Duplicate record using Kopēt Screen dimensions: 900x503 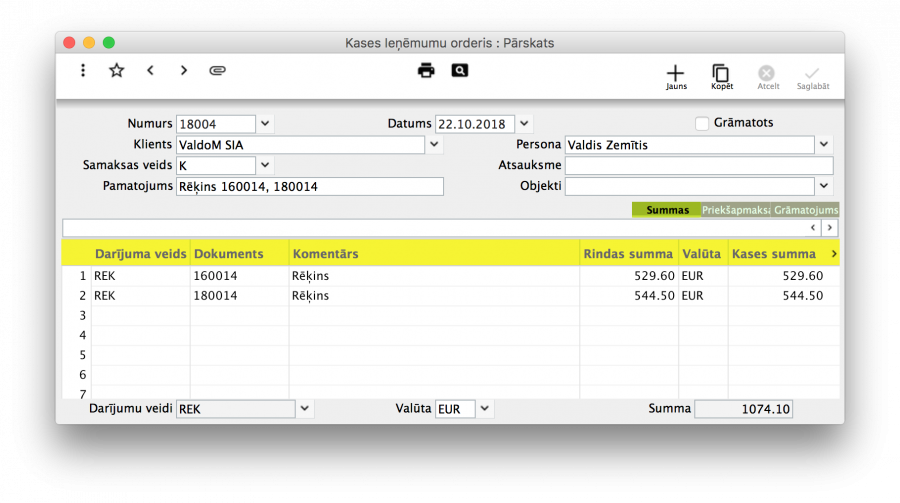point(721,77)
